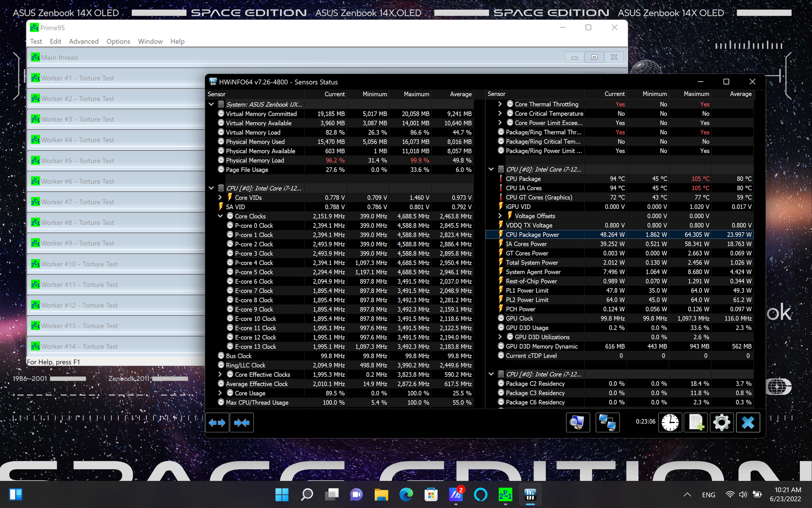Viewport: 812px width, 508px height.
Task: Collapse the Core Clocks tree
Action: (x=220, y=216)
